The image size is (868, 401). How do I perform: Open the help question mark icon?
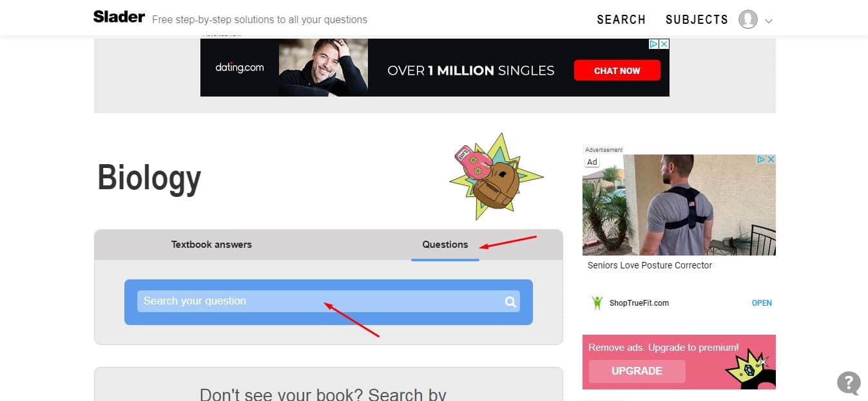[x=849, y=382]
